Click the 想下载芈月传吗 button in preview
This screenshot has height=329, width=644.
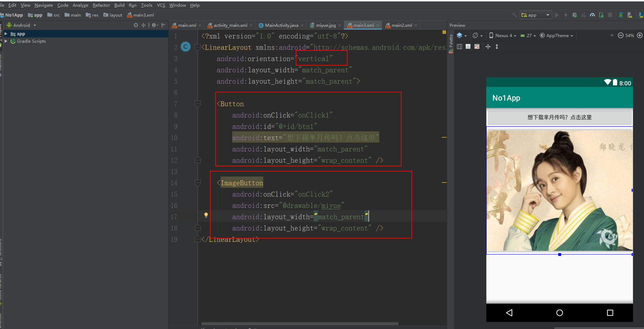559,118
